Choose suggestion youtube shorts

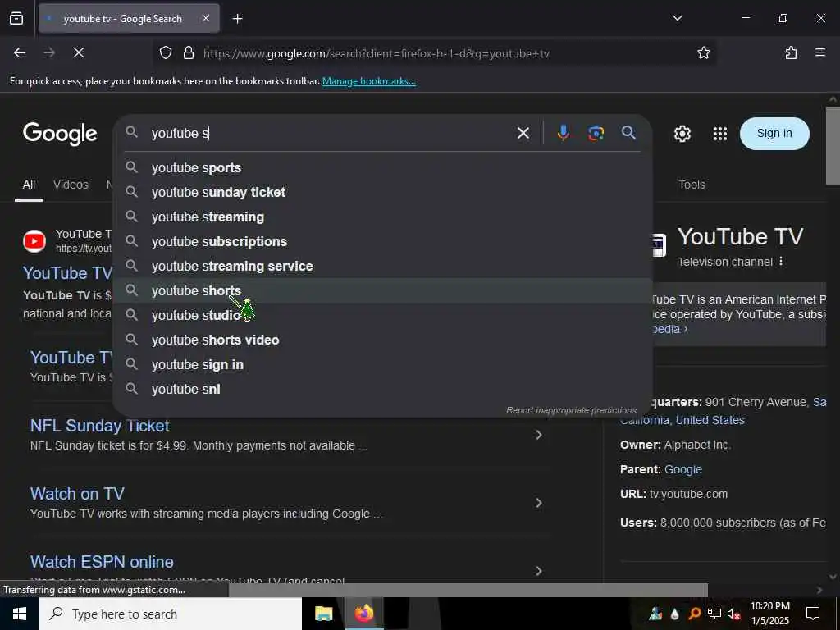coord(382,291)
